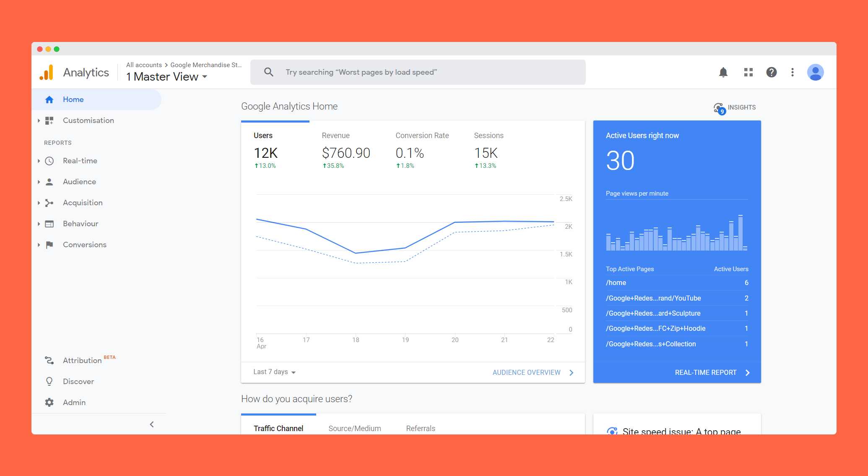Click the Customisation dashboard icon
868x476 pixels.
[49, 120]
